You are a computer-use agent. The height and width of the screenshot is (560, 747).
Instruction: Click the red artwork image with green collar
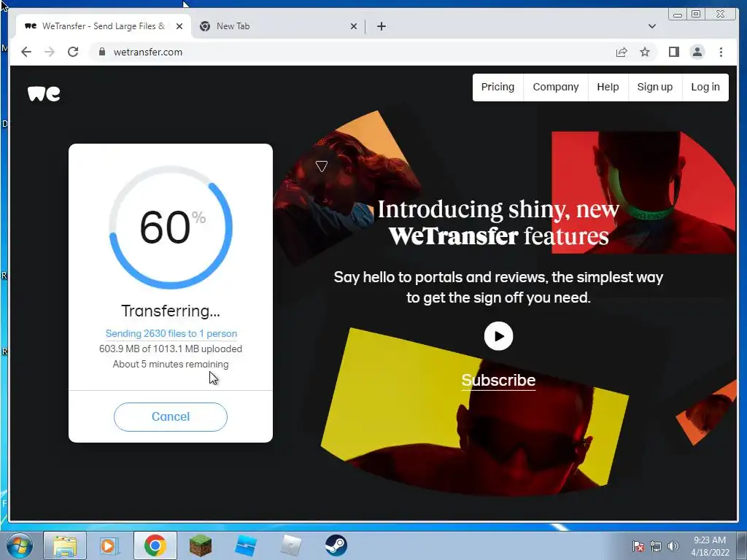(643, 192)
